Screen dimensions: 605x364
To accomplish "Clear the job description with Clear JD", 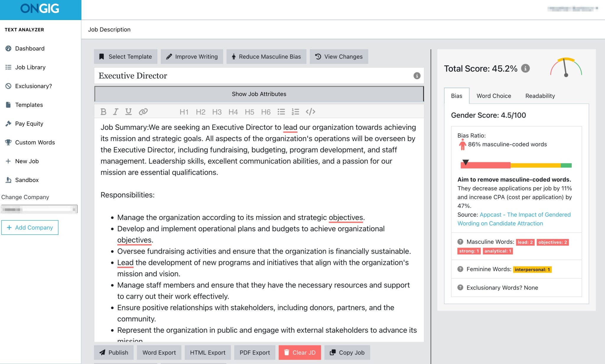I will pyautogui.click(x=300, y=352).
